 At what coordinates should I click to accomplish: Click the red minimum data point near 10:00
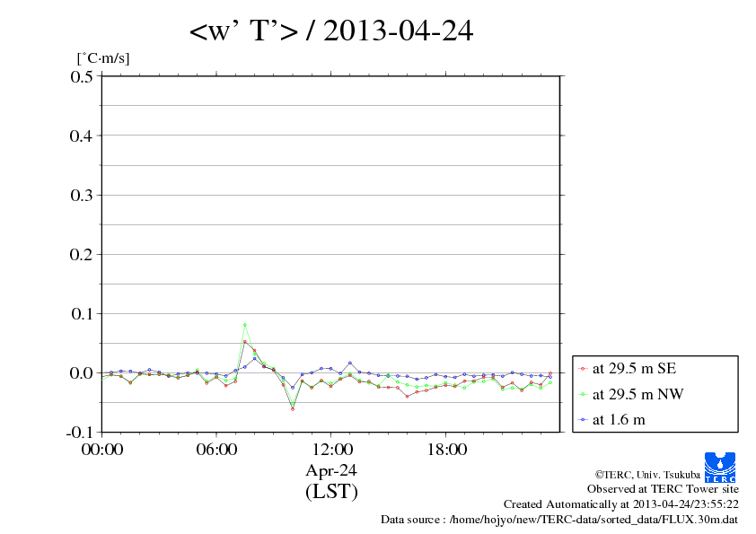point(293,409)
